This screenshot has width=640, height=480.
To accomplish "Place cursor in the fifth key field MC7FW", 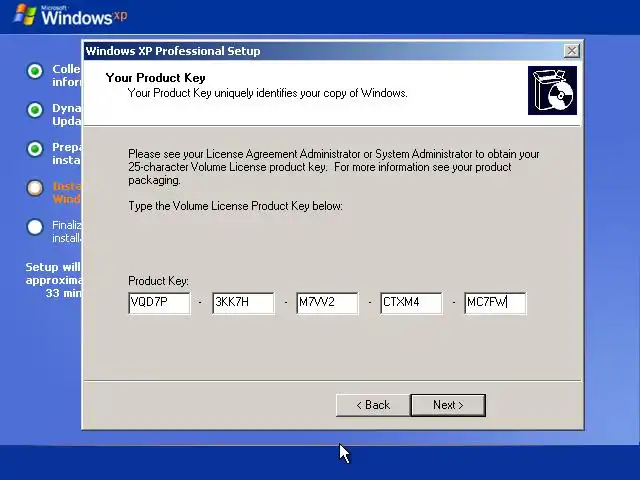I will click(495, 302).
